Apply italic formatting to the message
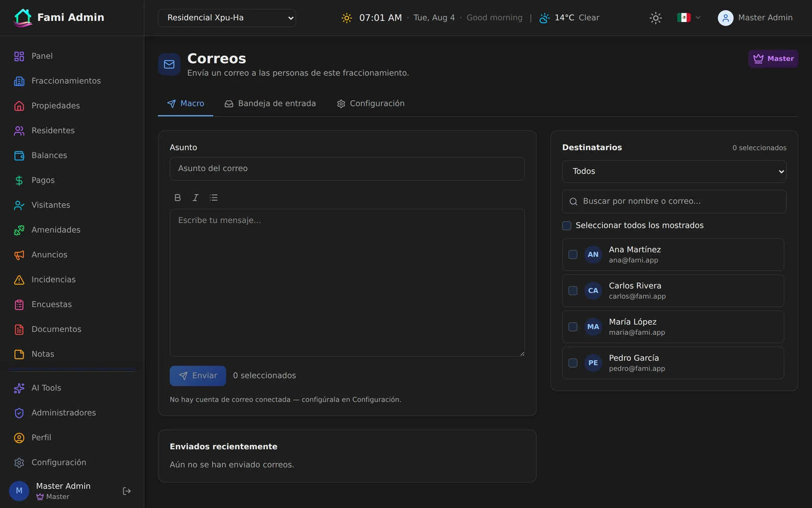Screen dimensions: 812x508 [195, 198]
